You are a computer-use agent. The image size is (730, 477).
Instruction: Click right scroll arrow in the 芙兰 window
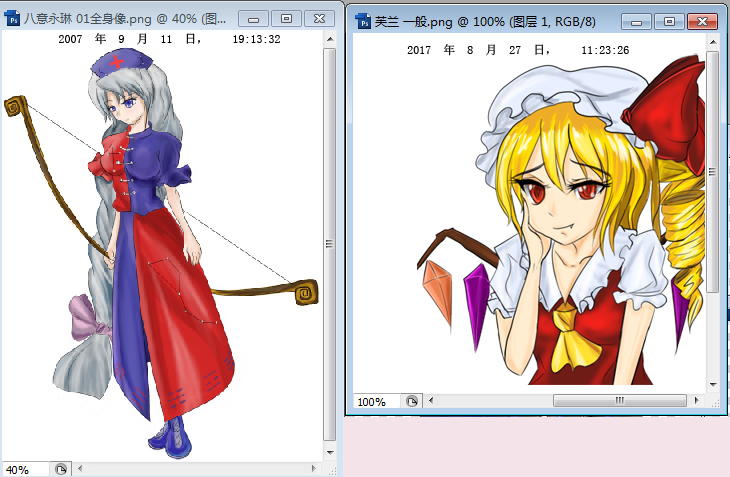coord(696,400)
